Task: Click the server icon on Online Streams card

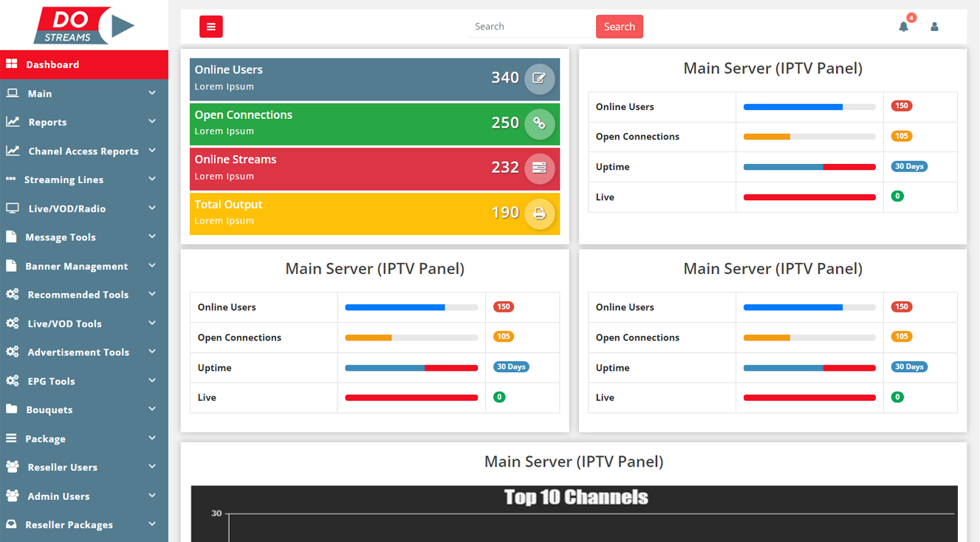Action: (x=539, y=168)
